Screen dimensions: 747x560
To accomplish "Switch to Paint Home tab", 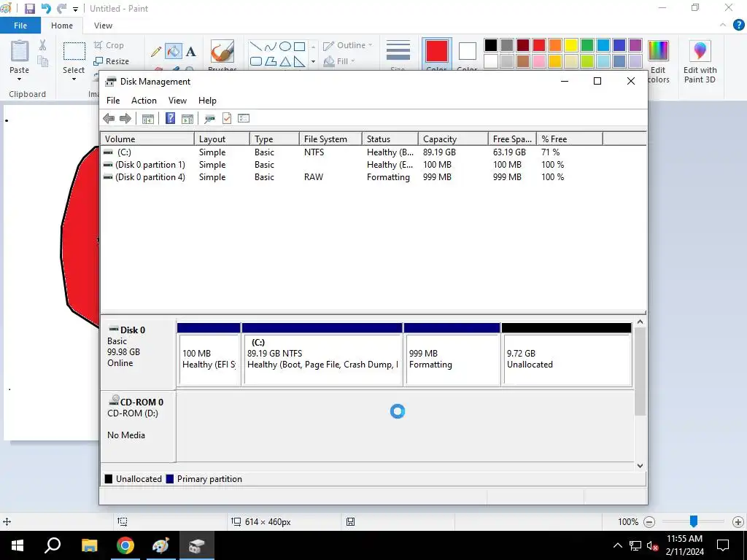I will click(62, 26).
